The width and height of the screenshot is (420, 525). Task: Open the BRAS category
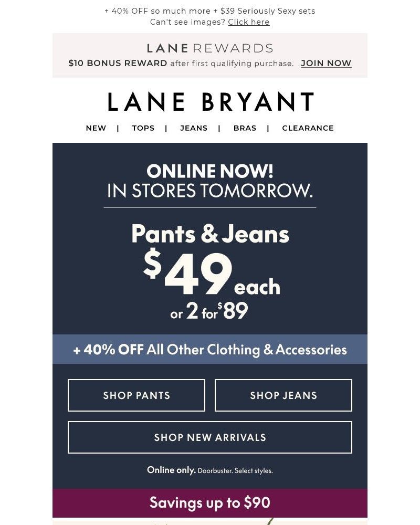(245, 128)
